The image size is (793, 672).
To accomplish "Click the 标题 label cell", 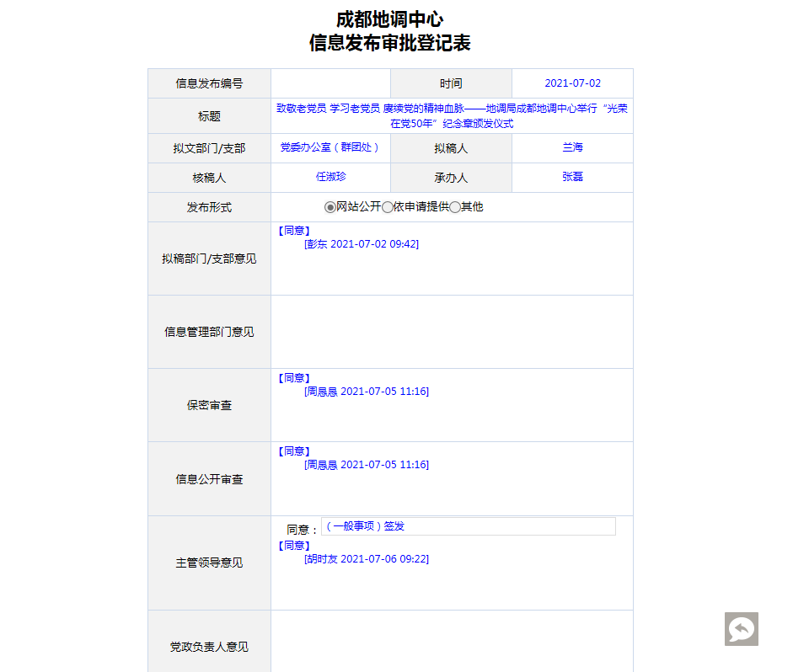I will tap(209, 116).
